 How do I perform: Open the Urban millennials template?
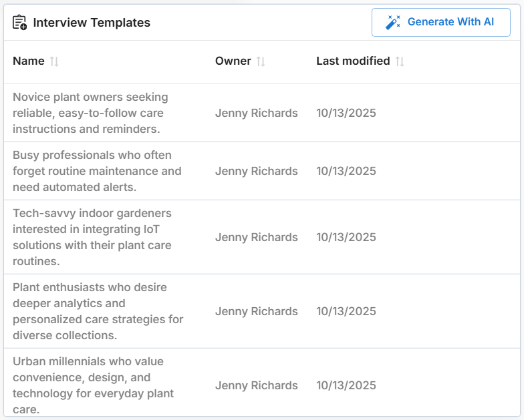[x=93, y=385]
